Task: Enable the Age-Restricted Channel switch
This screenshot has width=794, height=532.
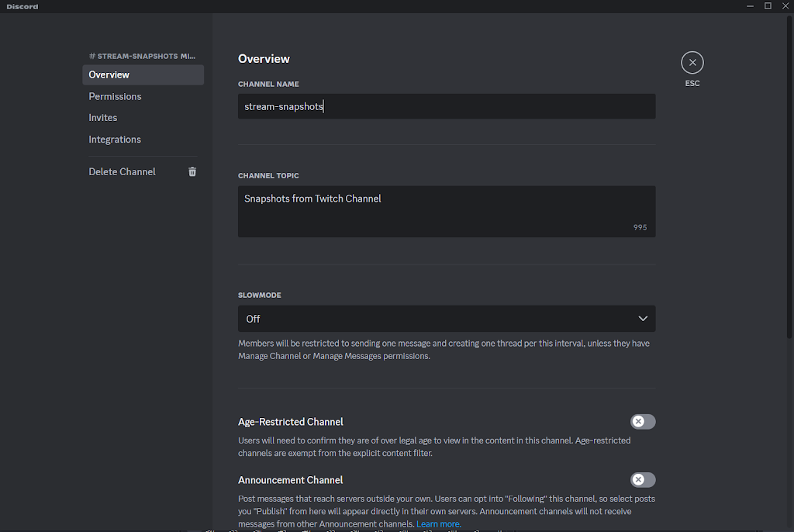Action: (x=642, y=422)
